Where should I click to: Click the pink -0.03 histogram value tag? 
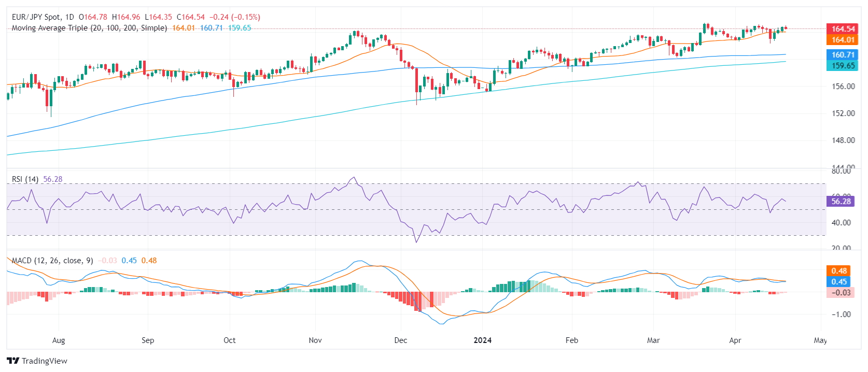coord(841,293)
